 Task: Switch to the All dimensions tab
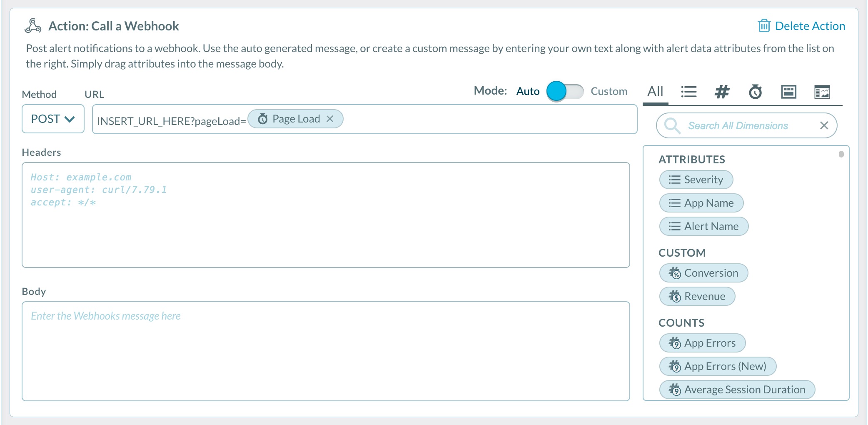655,91
